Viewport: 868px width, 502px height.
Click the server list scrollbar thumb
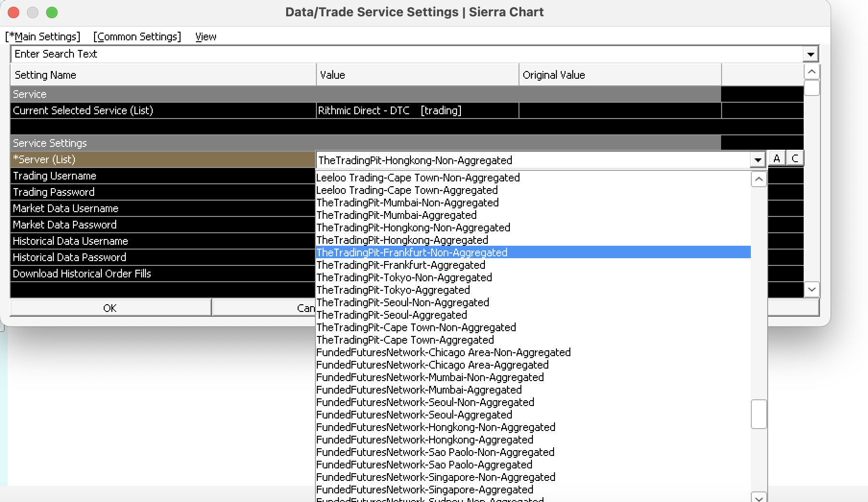(x=759, y=414)
